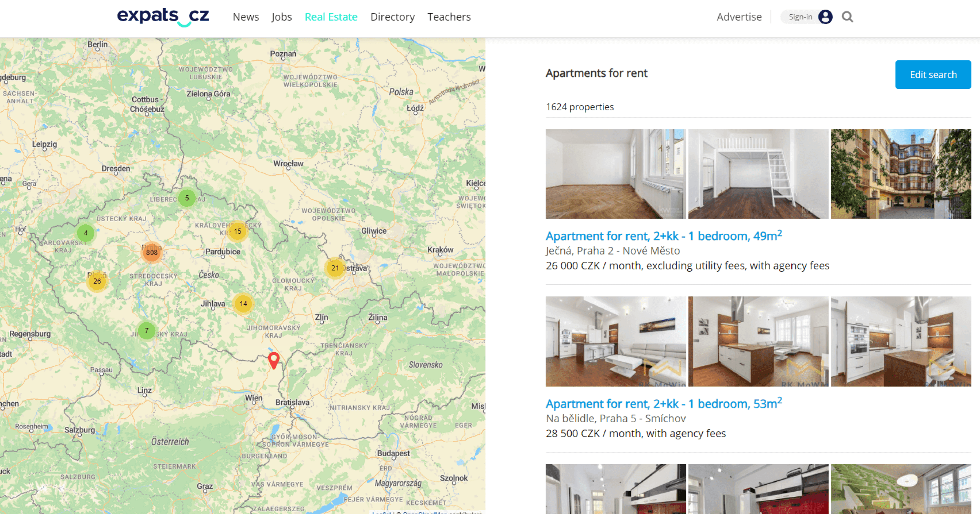Click the Dresden label on the map
980x514 pixels.
coord(116,168)
